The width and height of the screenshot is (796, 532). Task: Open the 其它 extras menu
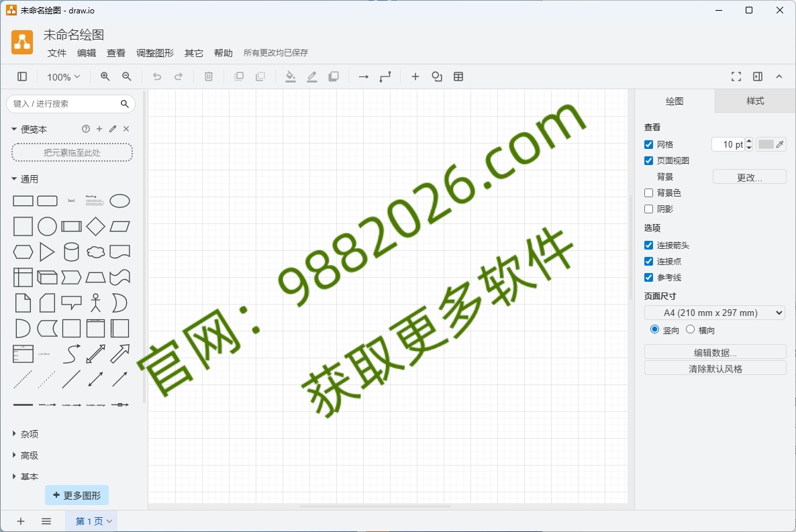pyautogui.click(x=193, y=53)
